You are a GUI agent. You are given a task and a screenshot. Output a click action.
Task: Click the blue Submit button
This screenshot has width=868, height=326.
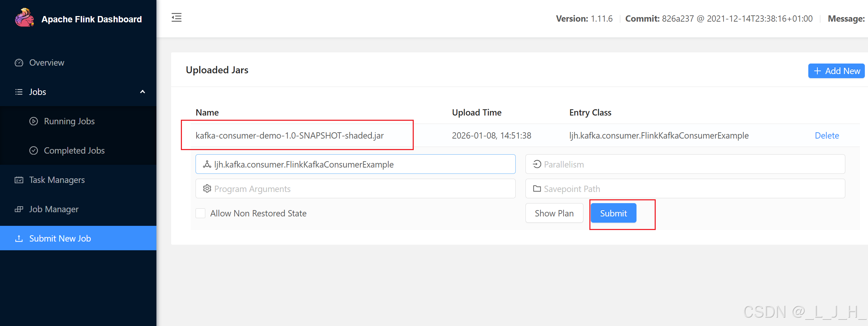[613, 213]
